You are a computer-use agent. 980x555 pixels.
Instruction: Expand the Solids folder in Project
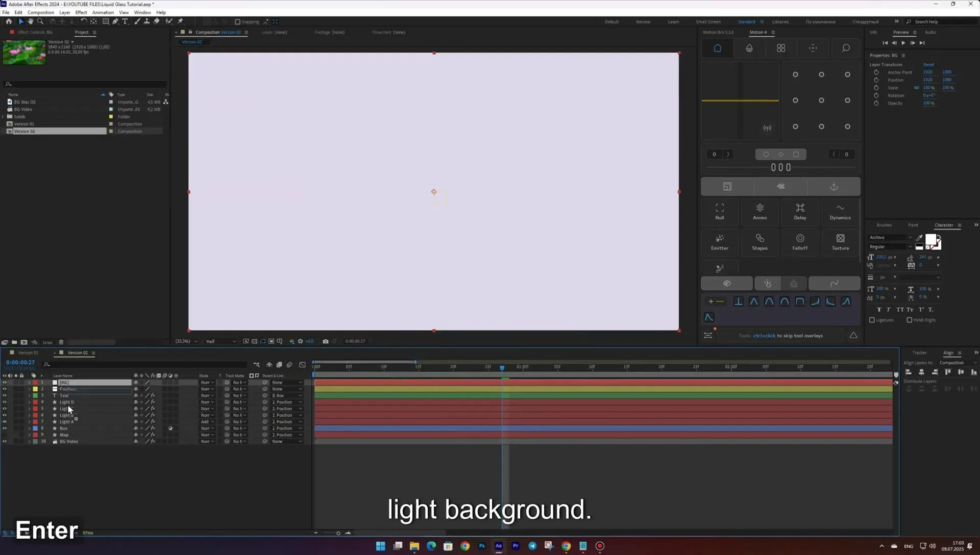click(x=3, y=117)
